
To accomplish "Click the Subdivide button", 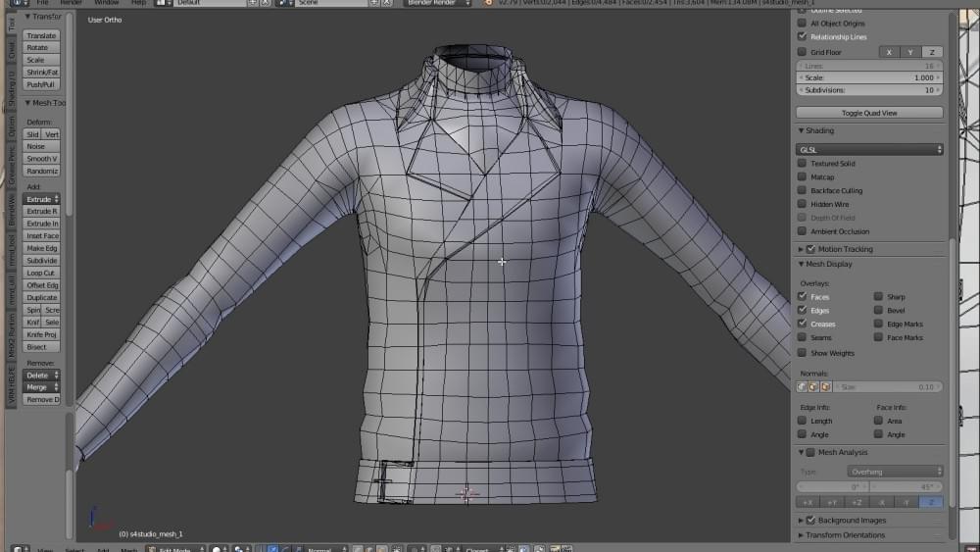I will point(42,261).
